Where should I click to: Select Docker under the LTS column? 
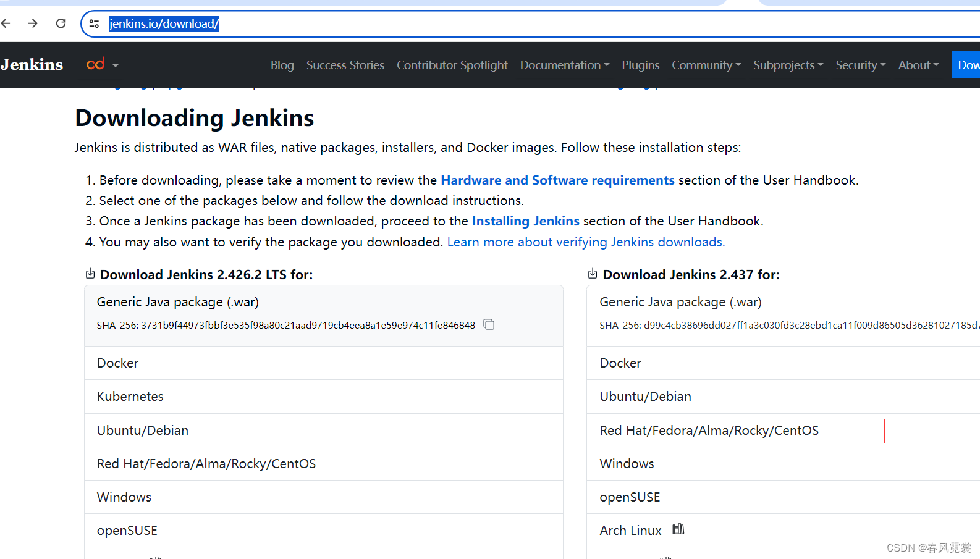pos(324,363)
